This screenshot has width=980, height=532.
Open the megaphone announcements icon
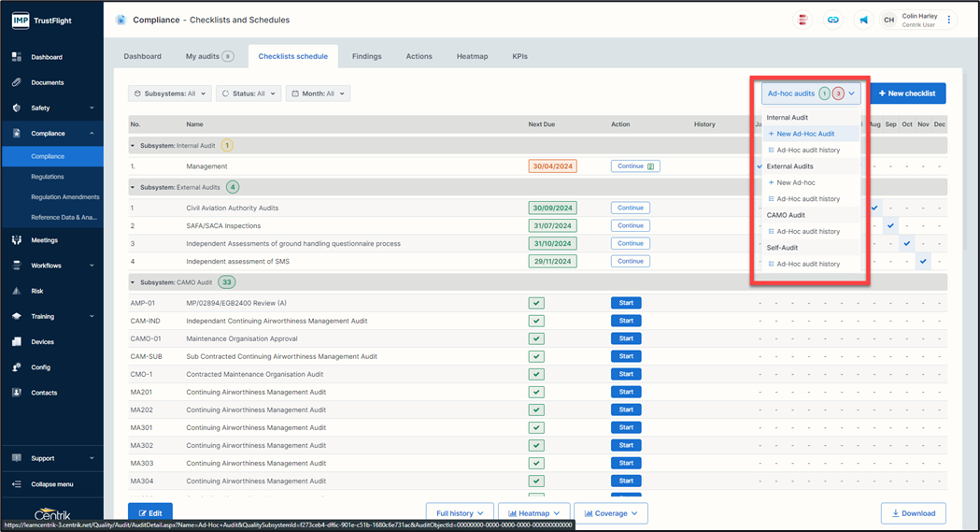tap(863, 20)
